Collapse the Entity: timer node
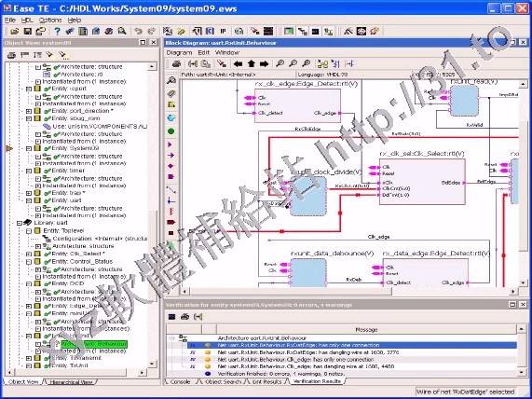This screenshot has width=532, height=399. [x=29, y=171]
